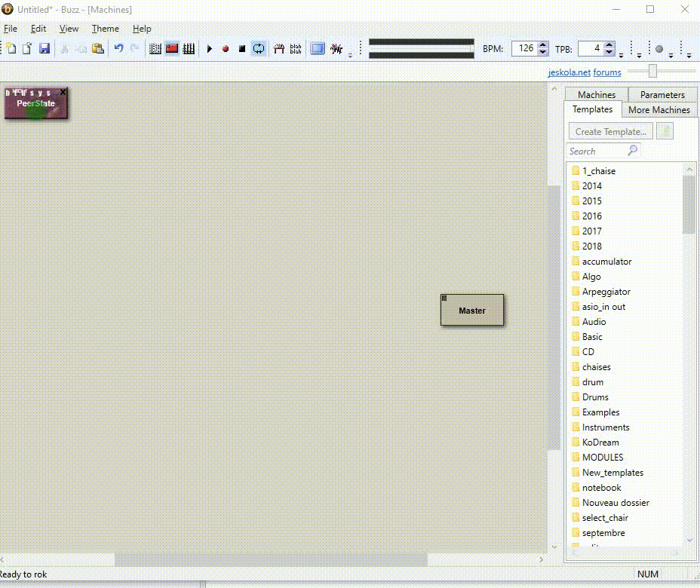700x588 pixels.
Task: Click the zoom slider handle
Action: pos(652,71)
